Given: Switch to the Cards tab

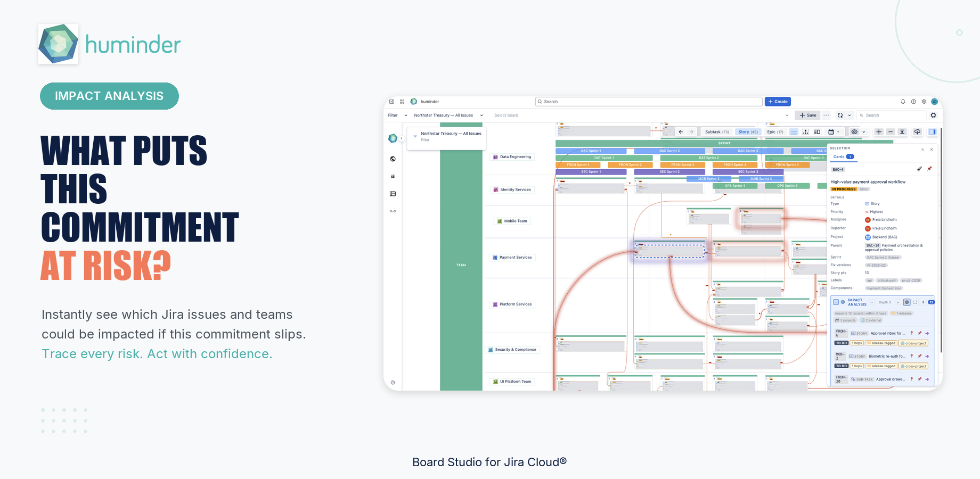Looking at the screenshot, I should 844,156.
